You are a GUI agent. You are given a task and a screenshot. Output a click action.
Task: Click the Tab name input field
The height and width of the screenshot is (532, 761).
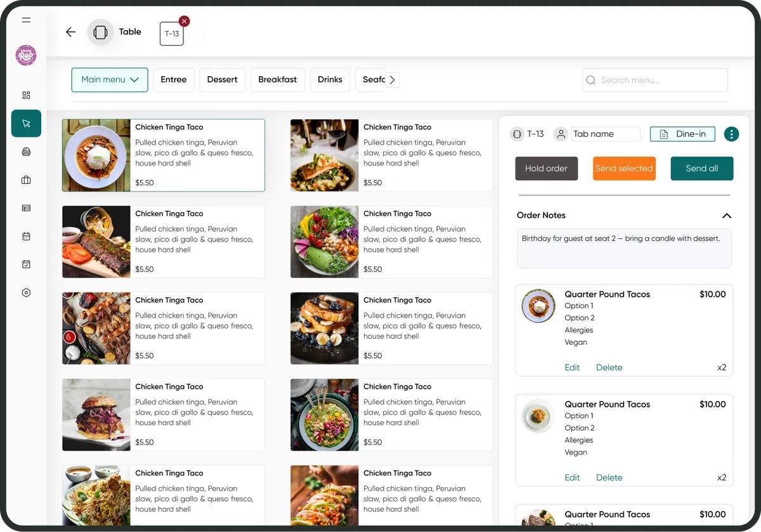[x=606, y=134]
